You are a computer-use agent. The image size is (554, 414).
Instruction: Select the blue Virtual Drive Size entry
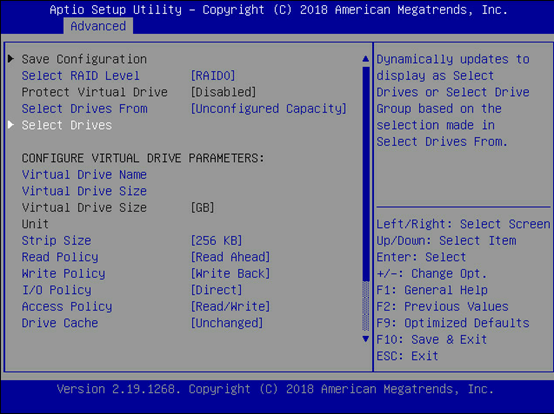pos(84,191)
